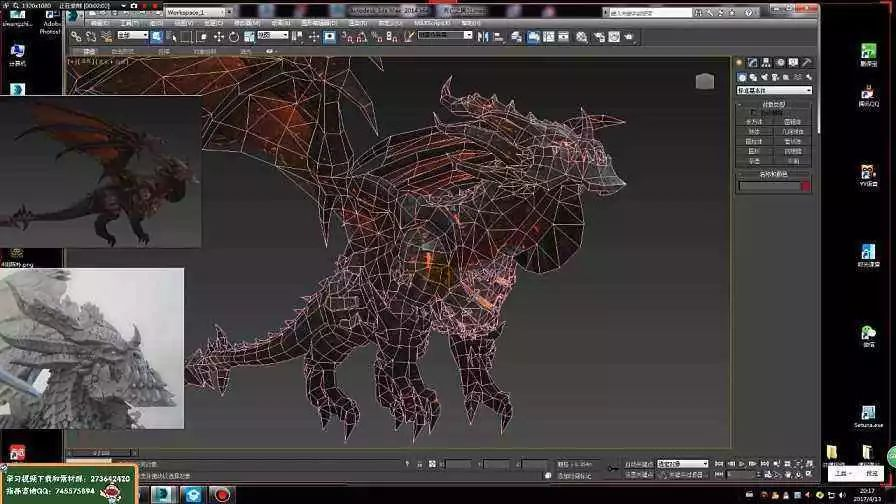Enable the AutoGrid checkbox
The height and width of the screenshot is (504, 896).
coord(753,112)
